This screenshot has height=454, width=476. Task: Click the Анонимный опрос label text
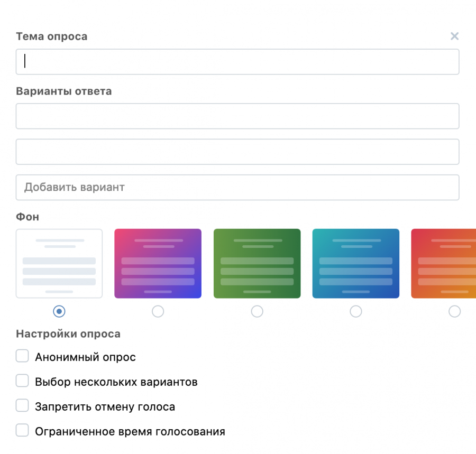85,357
